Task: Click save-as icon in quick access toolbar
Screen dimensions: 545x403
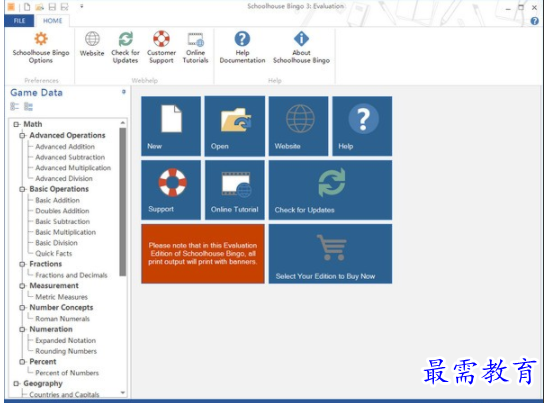Action: click(x=64, y=7)
